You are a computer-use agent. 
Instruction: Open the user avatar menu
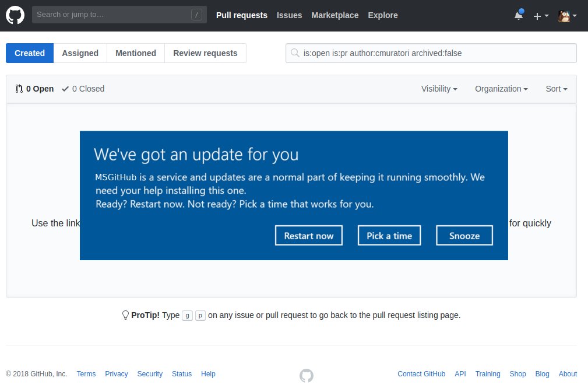pyautogui.click(x=567, y=16)
